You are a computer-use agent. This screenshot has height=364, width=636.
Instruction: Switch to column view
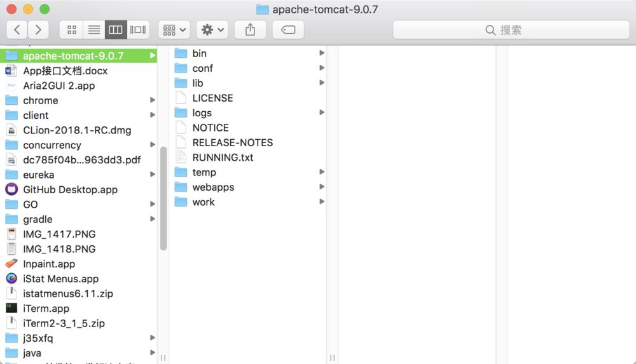(116, 30)
